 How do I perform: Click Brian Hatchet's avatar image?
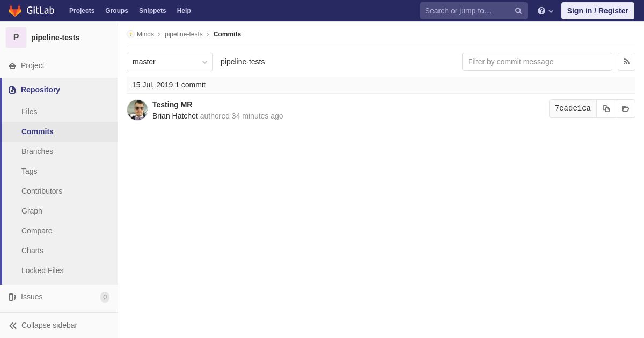click(x=137, y=110)
